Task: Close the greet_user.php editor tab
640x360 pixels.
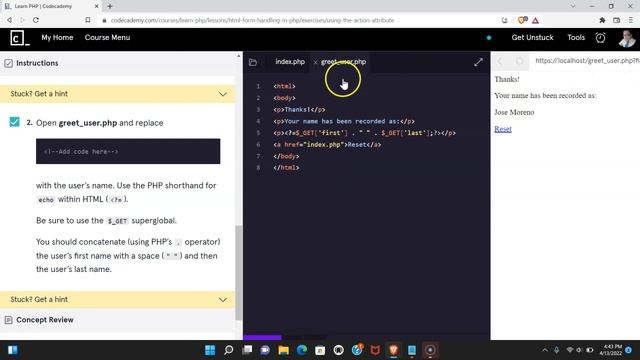Action: (315, 62)
